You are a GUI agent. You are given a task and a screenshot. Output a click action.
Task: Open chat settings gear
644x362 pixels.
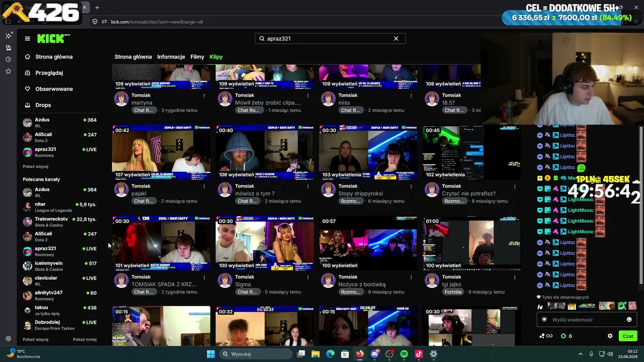(x=610, y=336)
